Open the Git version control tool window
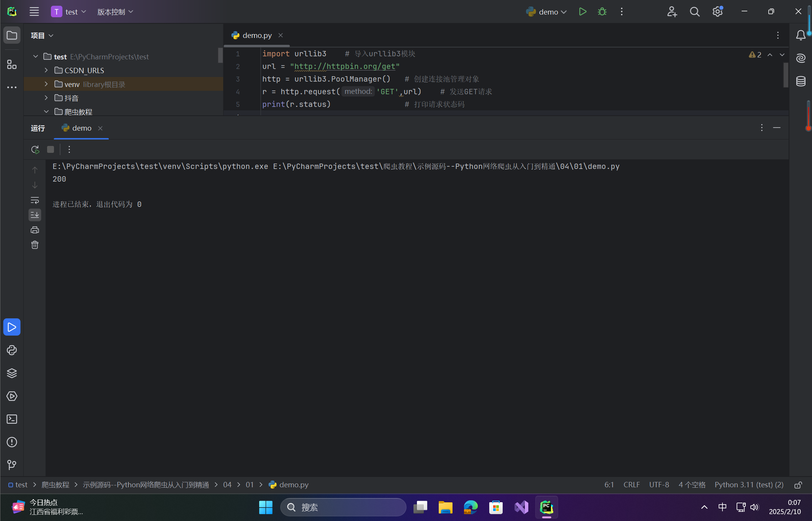The height and width of the screenshot is (521, 812). (12, 465)
